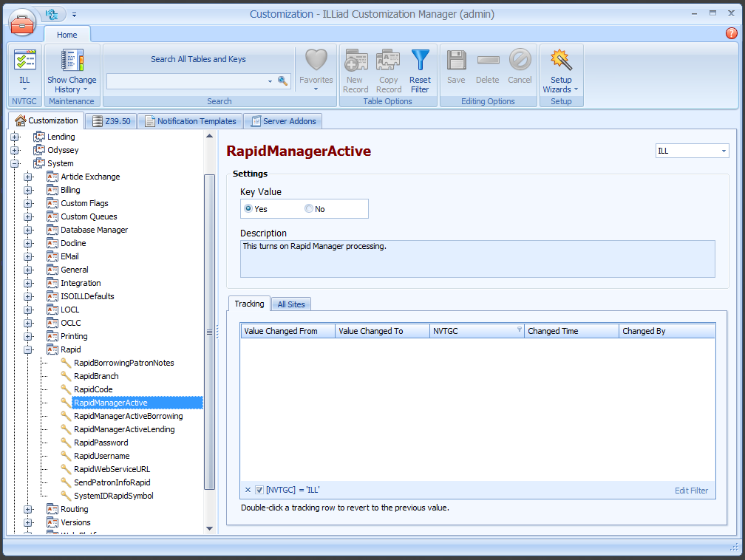Select the Yes radio button for Key Value

[x=248, y=208]
